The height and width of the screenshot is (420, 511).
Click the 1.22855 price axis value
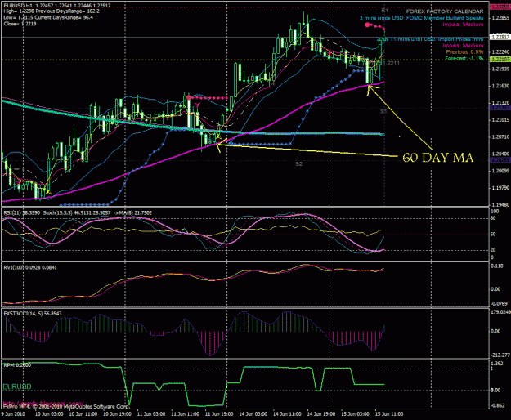[500, 18]
